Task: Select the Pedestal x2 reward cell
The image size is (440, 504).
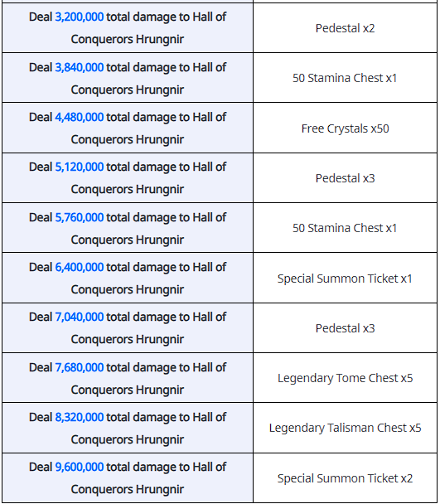Action: coord(345,28)
